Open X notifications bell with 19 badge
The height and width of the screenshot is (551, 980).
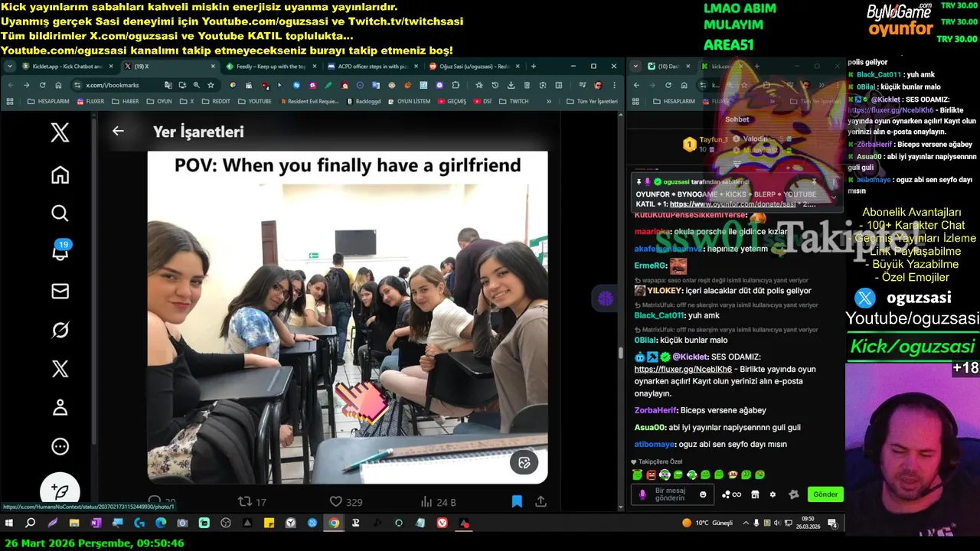(x=60, y=253)
